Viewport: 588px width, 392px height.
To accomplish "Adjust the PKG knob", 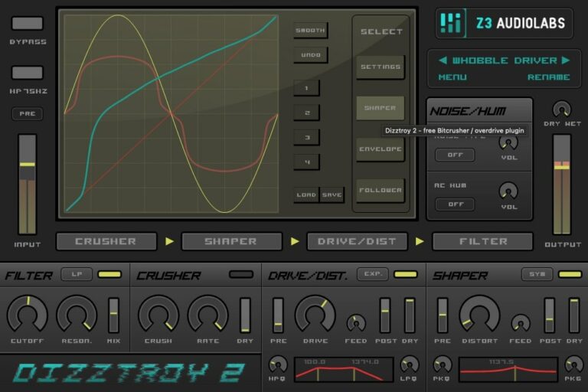I will 573,364.
